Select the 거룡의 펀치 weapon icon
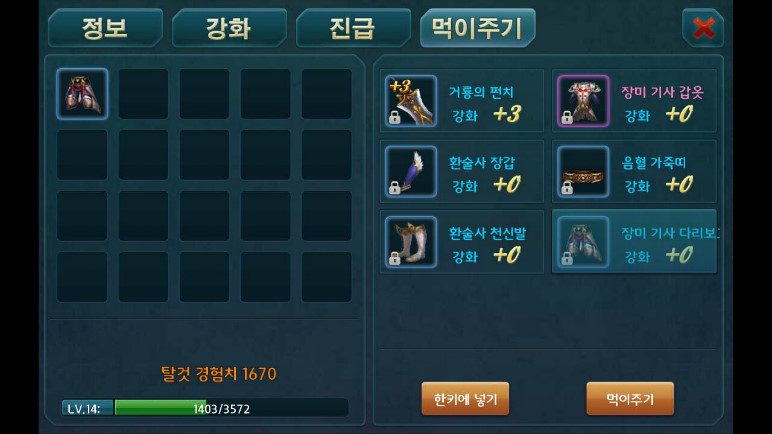The width and height of the screenshot is (772, 434). (411, 101)
